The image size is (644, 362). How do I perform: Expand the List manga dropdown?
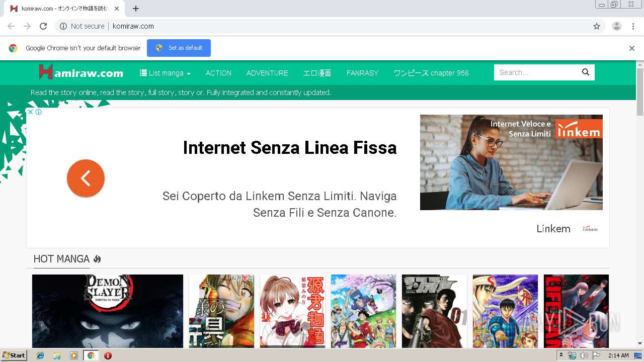point(165,73)
